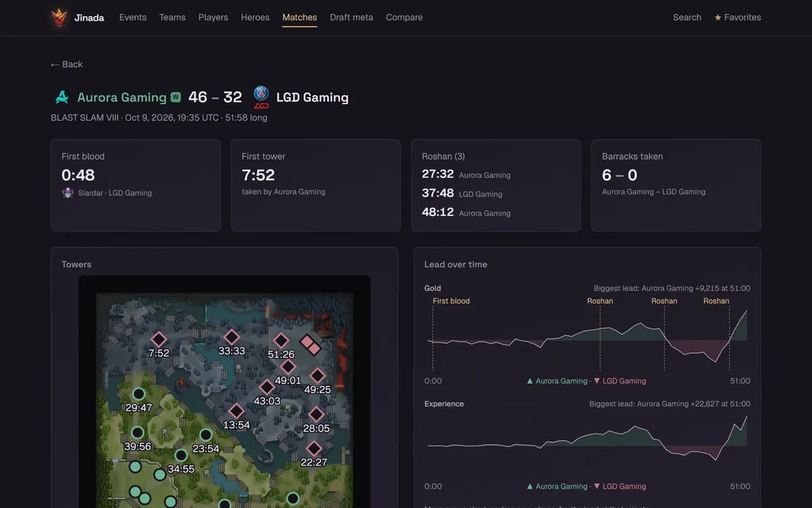This screenshot has height=508, width=812.
Task: Click the Jinada flame logo icon
Action: click(x=60, y=18)
